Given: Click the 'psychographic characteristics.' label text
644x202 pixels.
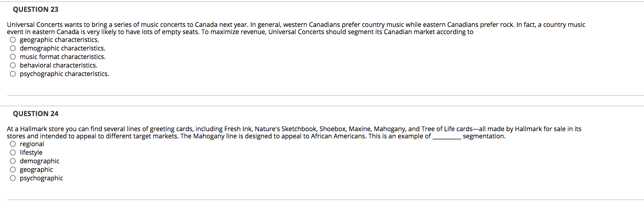Looking at the screenshot, I should (x=65, y=74).
